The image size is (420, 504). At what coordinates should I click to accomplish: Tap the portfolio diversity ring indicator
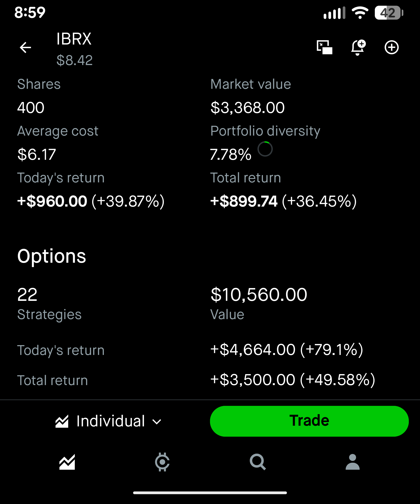[265, 149]
